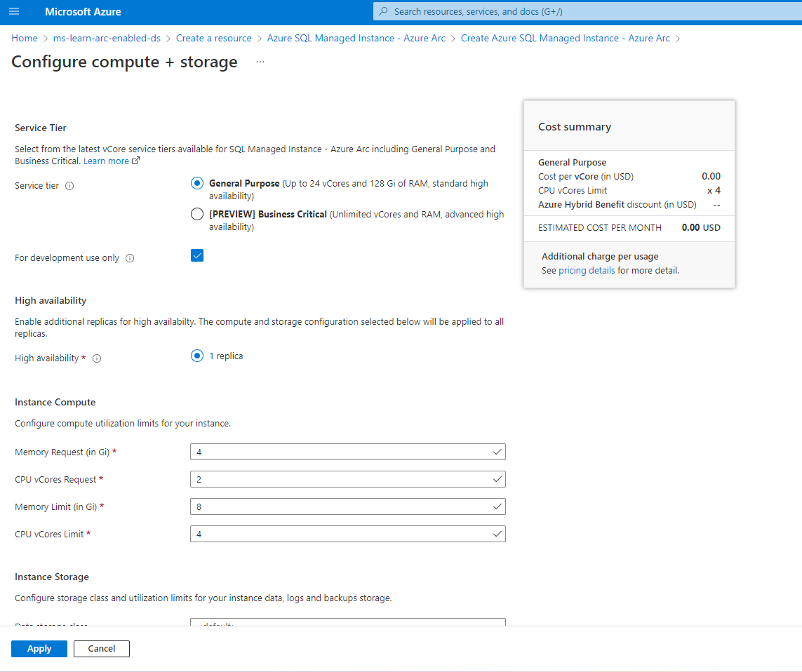Open Create Azure SQL Managed Instance breadcrumb
Viewport: 802px width, 672px height.
click(x=565, y=39)
